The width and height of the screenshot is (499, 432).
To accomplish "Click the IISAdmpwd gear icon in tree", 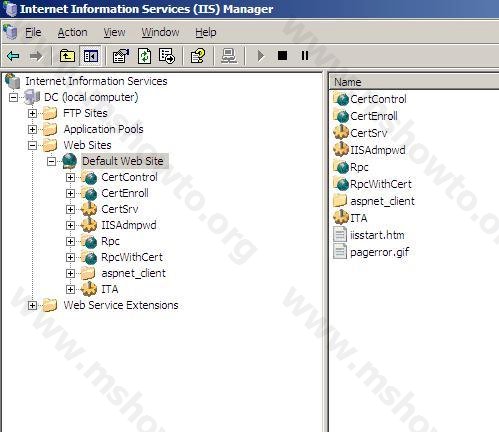I will point(89,225).
